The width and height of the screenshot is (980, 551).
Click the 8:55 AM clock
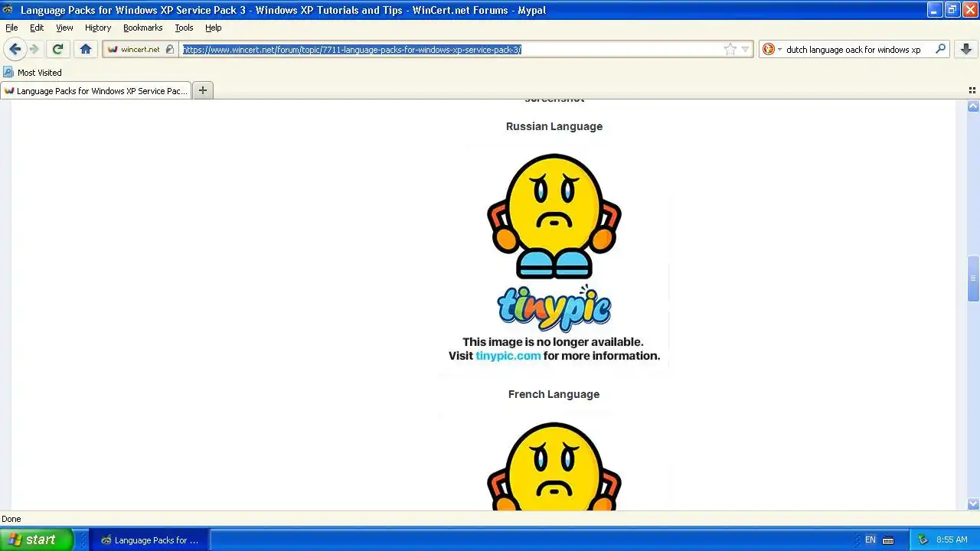point(952,540)
